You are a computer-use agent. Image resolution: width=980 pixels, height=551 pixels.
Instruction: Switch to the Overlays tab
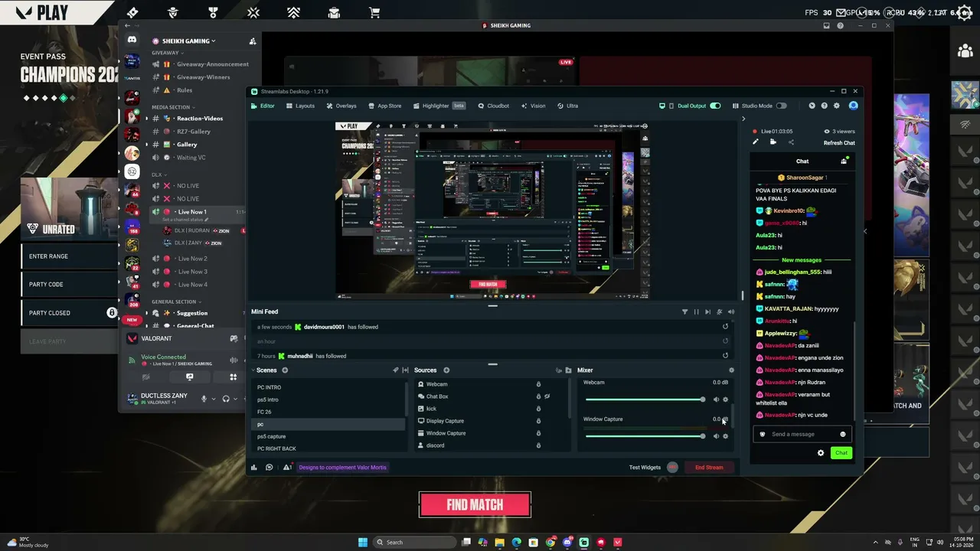coord(341,106)
